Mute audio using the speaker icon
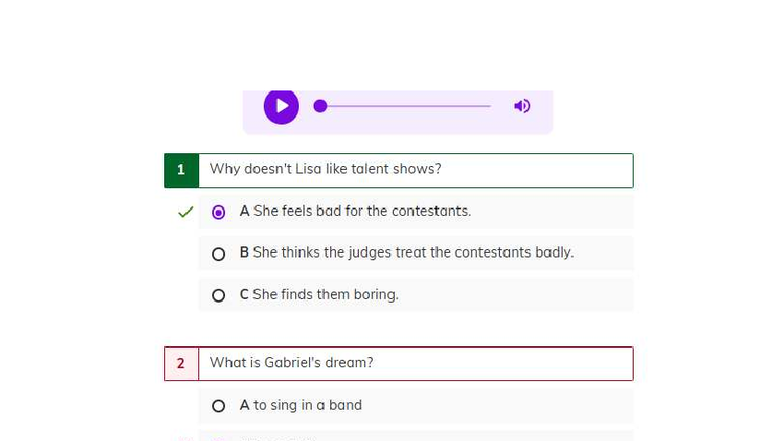Screen dimensions: 784x441 point(522,106)
